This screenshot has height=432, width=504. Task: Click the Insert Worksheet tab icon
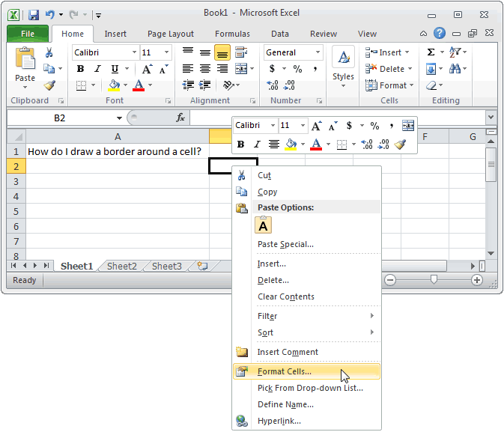point(202,266)
